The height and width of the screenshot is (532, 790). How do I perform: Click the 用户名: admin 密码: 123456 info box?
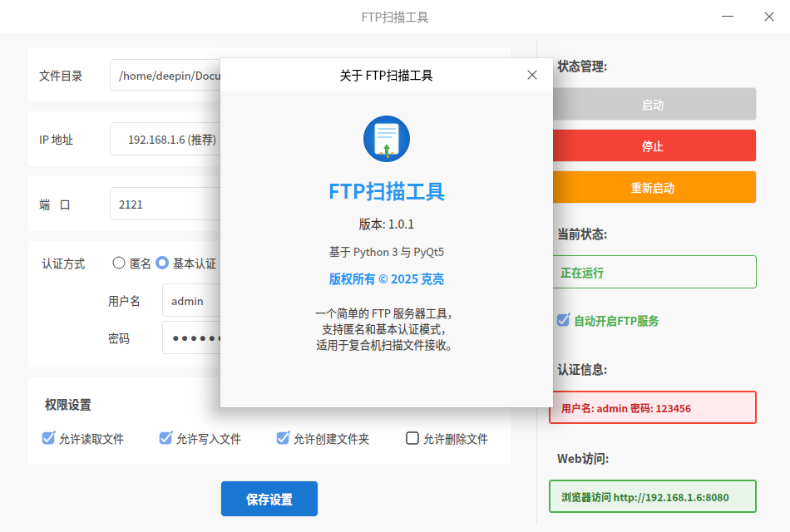pos(653,407)
